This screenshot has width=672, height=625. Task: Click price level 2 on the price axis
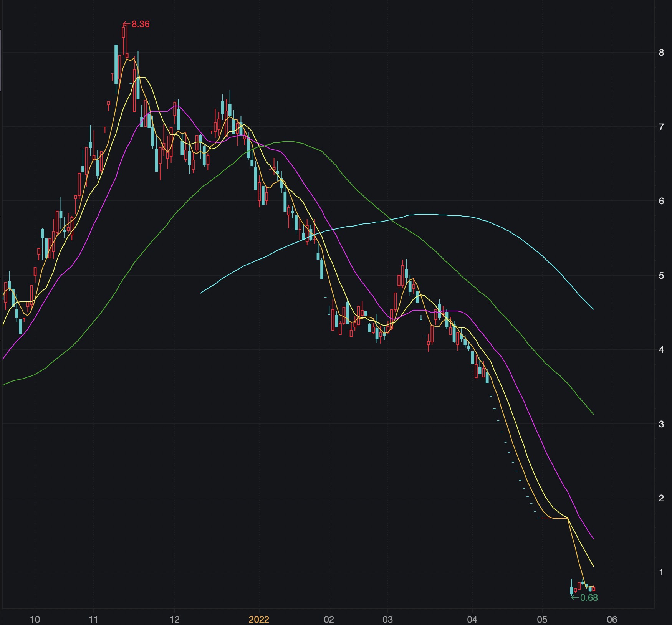[661, 498]
